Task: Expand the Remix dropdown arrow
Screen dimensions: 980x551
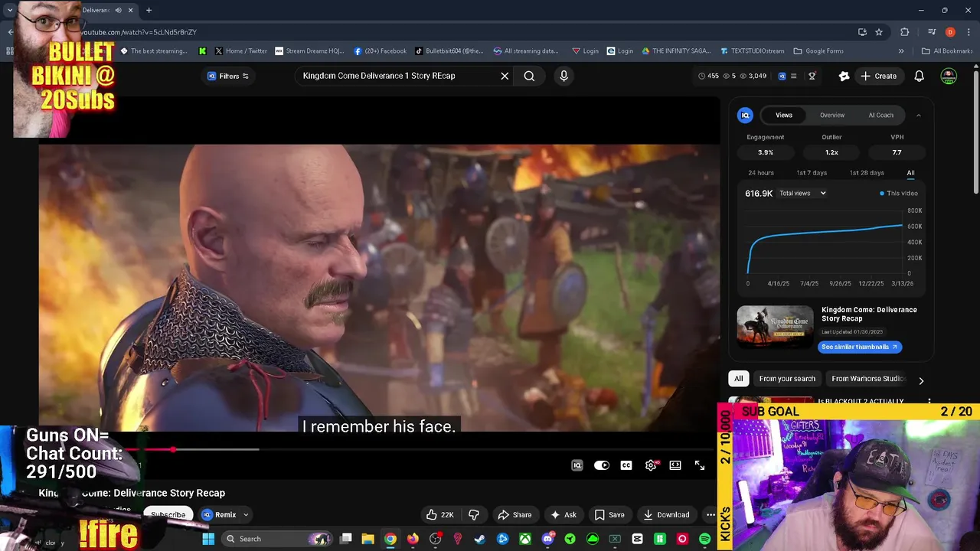Action: tap(246, 515)
